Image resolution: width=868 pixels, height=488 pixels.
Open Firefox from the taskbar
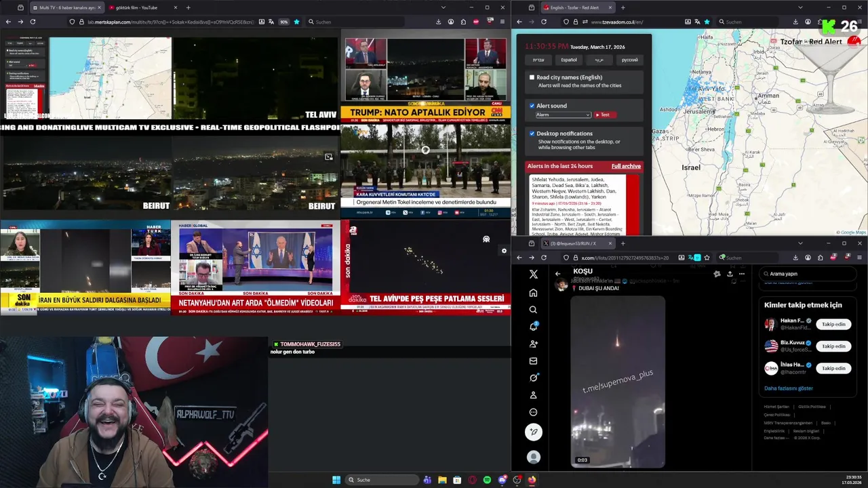click(532, 480)
